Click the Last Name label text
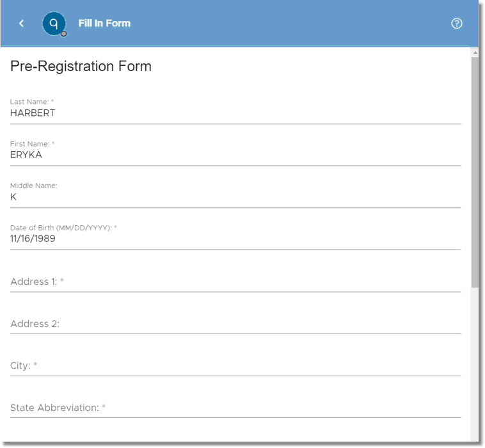Screen dimensions: 485x448 32,102
